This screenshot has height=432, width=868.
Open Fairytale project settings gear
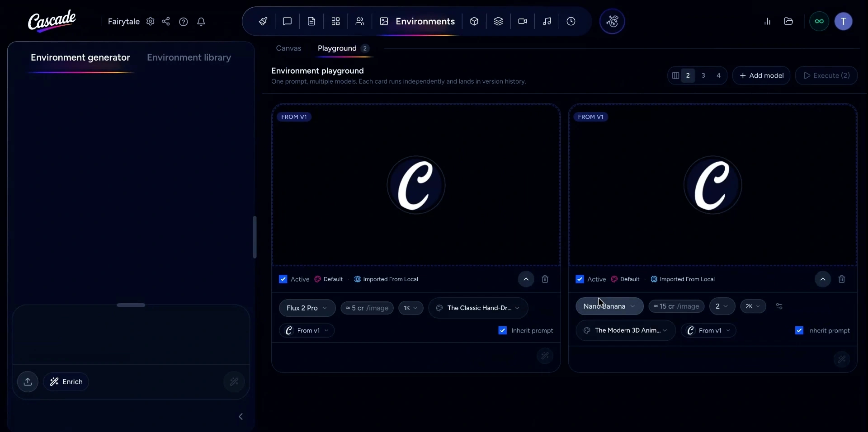(x=151, y=21)
